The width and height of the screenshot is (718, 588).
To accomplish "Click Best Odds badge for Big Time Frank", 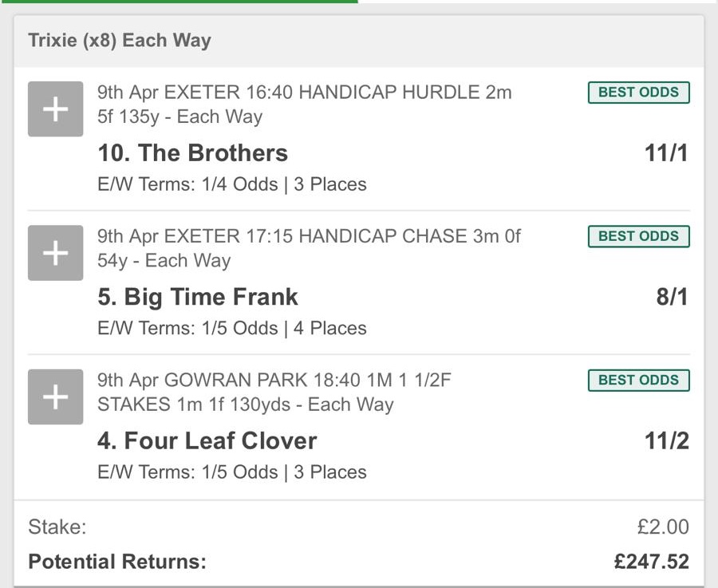I will pyautogui.click(x=638, y=236).
